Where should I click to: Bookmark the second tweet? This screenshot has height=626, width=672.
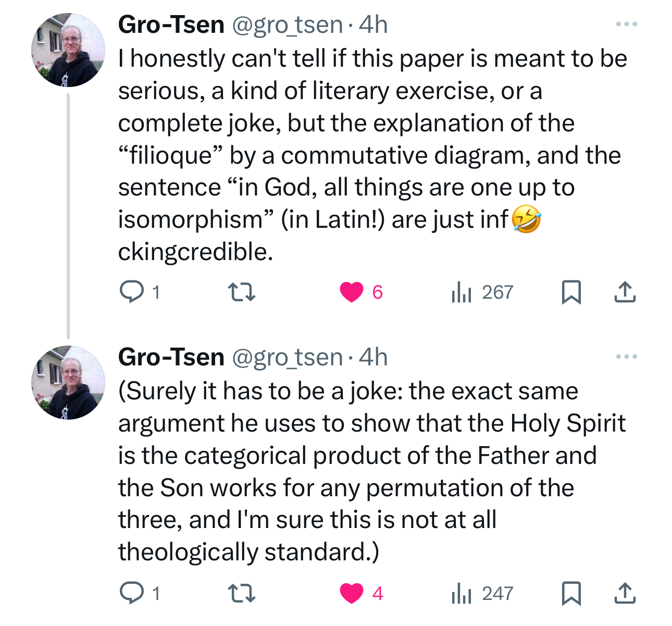point(571,593)
